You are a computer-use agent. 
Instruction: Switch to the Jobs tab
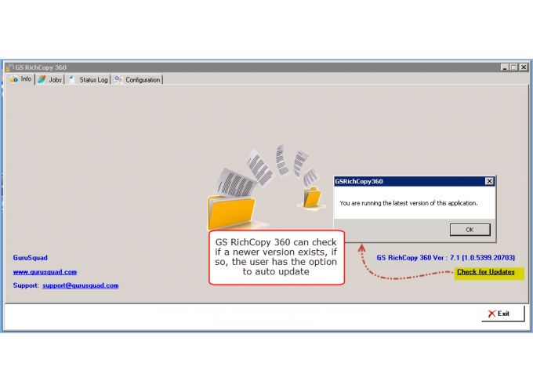pyautogui.click(x=50, y=80)
